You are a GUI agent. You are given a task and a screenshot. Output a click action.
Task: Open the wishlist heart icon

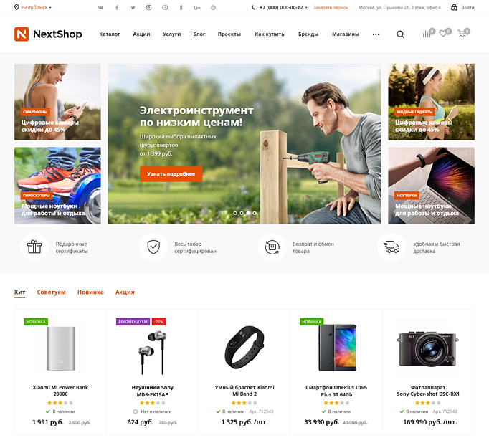(x=445, y=33)
